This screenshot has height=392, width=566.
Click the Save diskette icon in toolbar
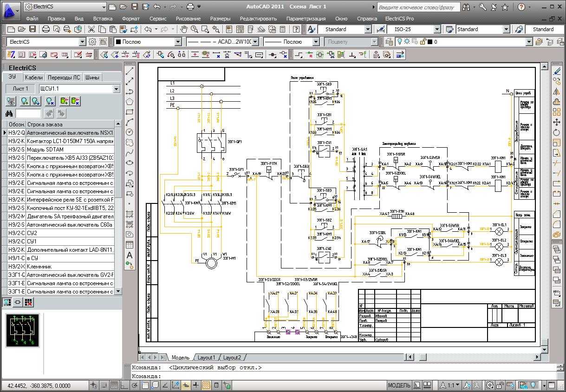[x=33, y=29]
